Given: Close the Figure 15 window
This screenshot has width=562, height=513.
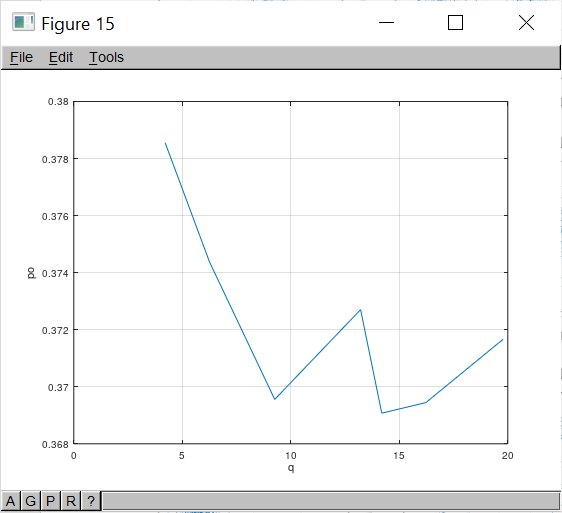Looking at the screenshot, I should [526, 23].
